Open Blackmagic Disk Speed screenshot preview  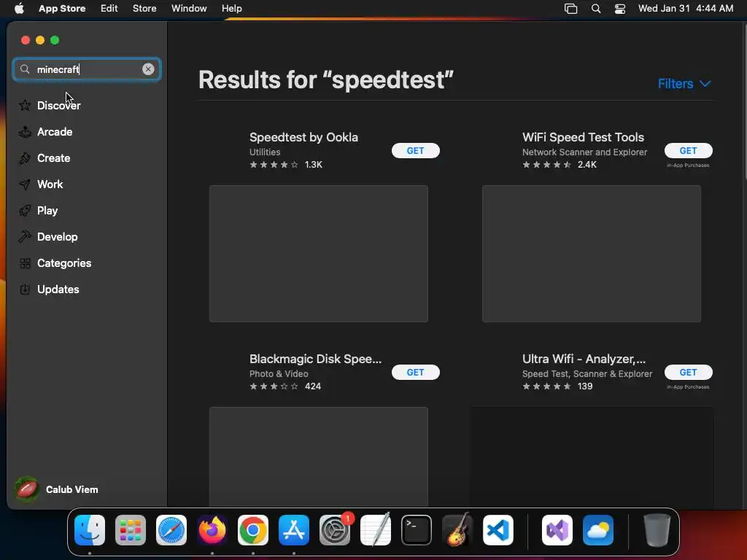(x=319, y=456)
